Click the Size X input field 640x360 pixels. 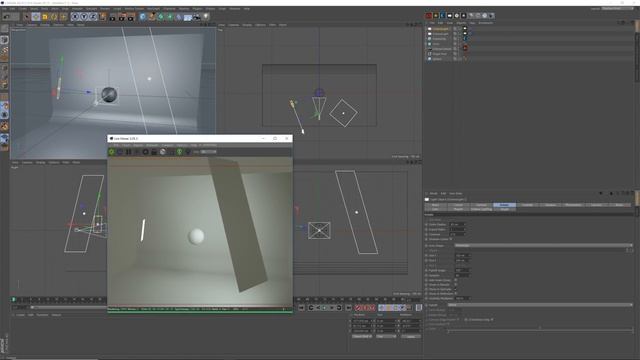[x=462, y=256]
